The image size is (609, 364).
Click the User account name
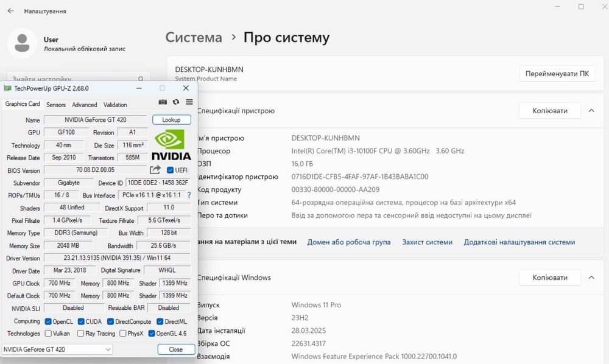[x=51, y=40]
